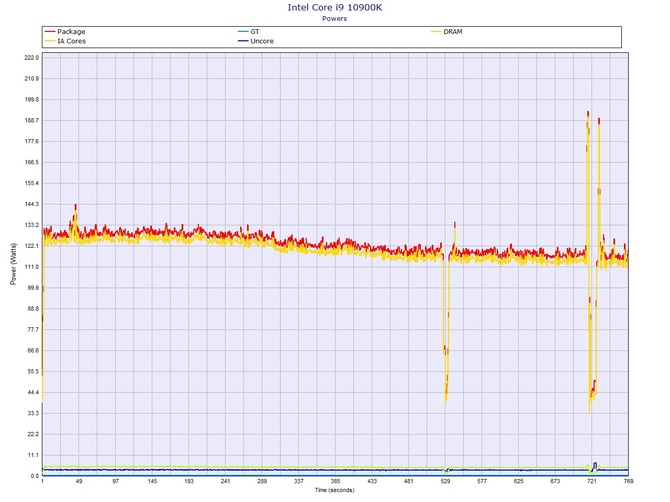Click the 55.5 y-axis value
The image size is (670, 502).
33,372
